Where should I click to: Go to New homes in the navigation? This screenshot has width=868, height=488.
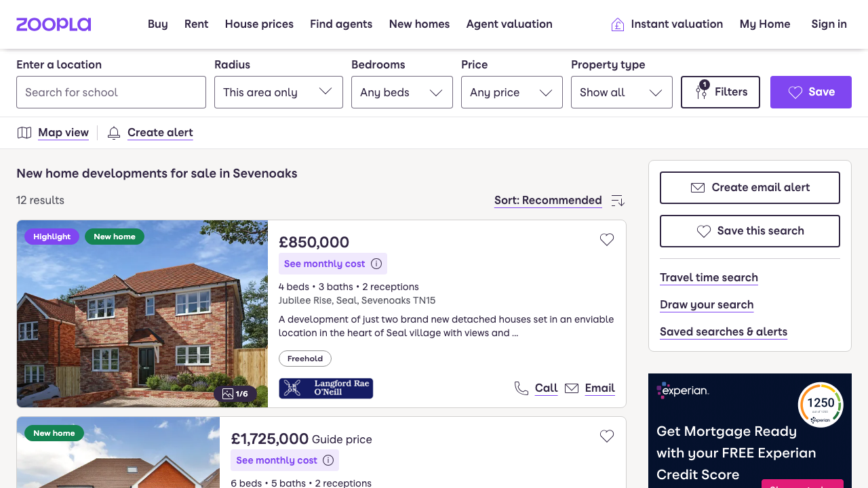coord(419,24)
